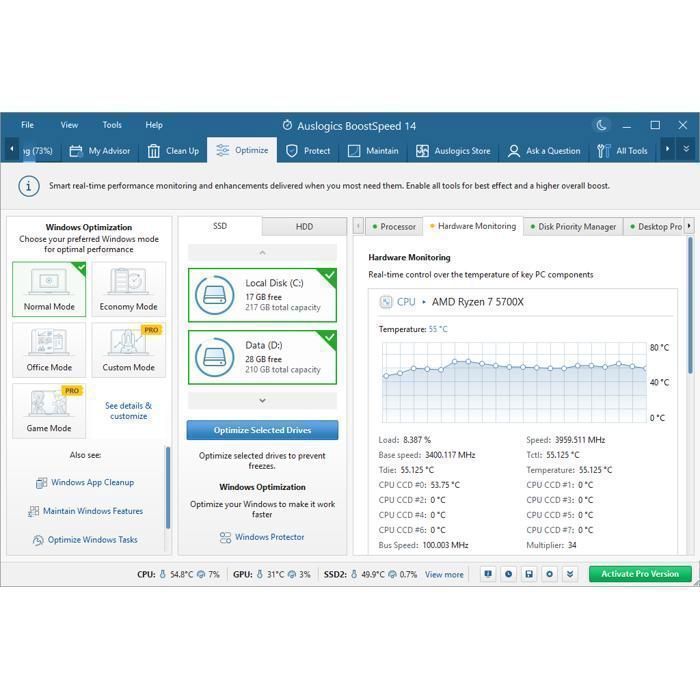
Task: Open Windows App Cleanup link
Action: 92,483
